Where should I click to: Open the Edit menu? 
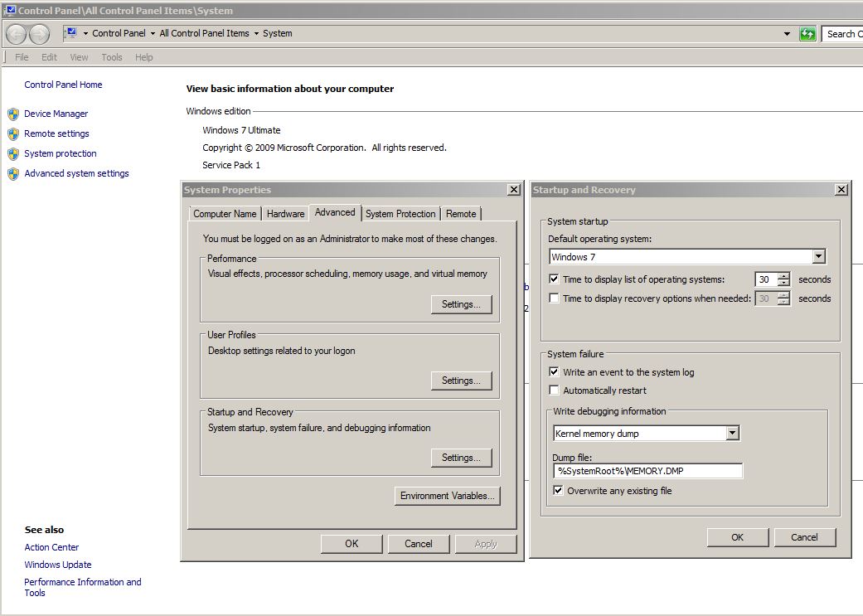coord(49,57)
